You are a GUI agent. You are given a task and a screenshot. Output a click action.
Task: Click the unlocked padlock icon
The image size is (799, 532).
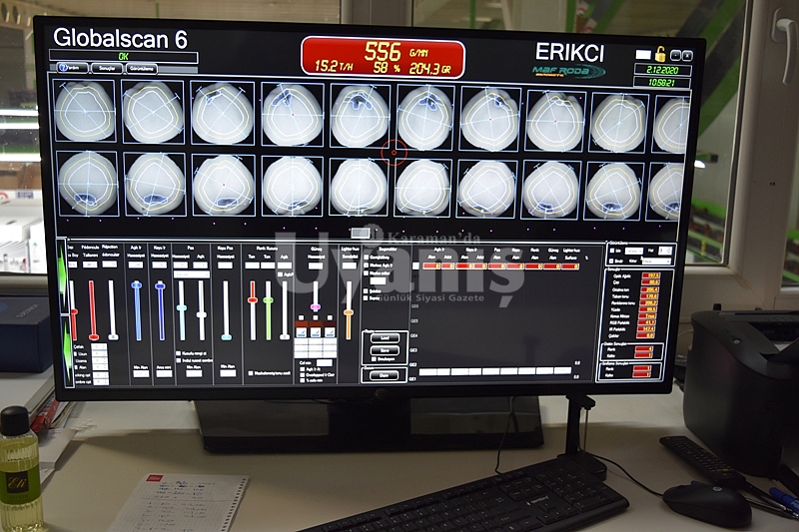[660, 54]
